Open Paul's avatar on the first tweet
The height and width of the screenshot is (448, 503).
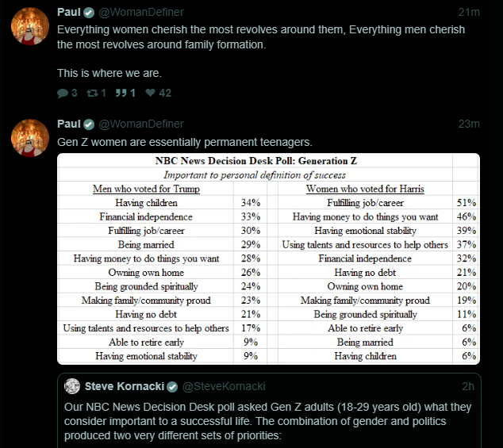coord(30,26)
